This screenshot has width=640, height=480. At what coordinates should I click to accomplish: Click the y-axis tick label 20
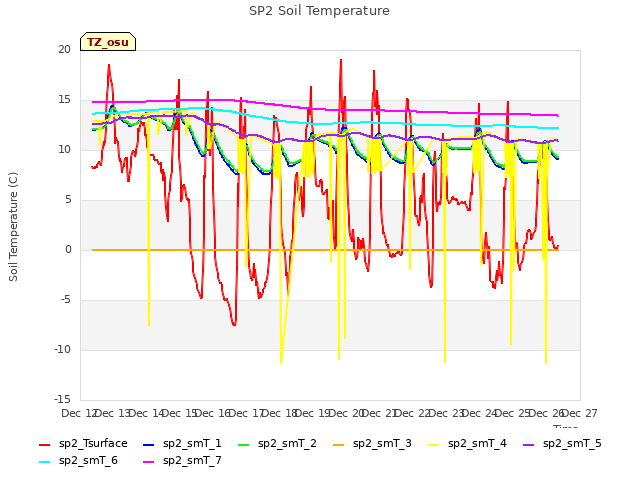[x=64, y=49]
